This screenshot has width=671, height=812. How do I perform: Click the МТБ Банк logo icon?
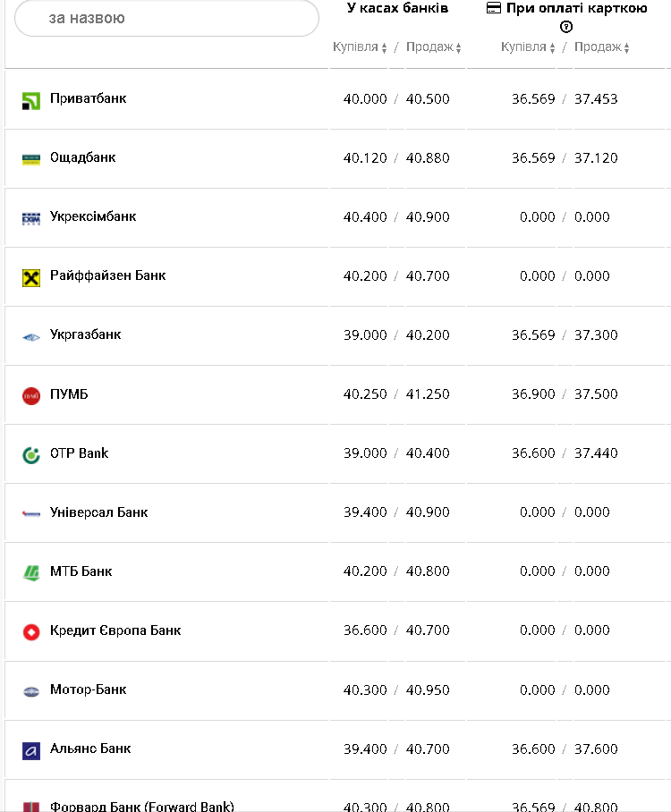pyautogui.click(x=31, y=572)
